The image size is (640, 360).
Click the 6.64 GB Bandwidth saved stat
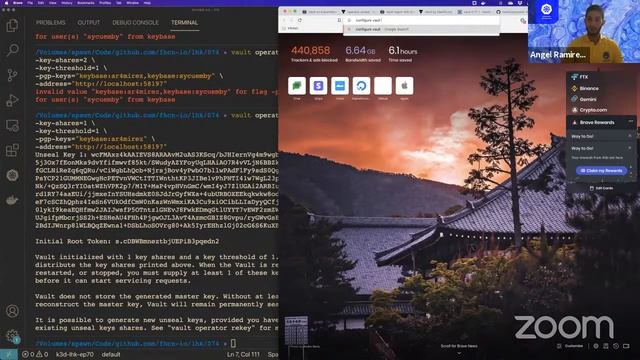tap(362, 54)
